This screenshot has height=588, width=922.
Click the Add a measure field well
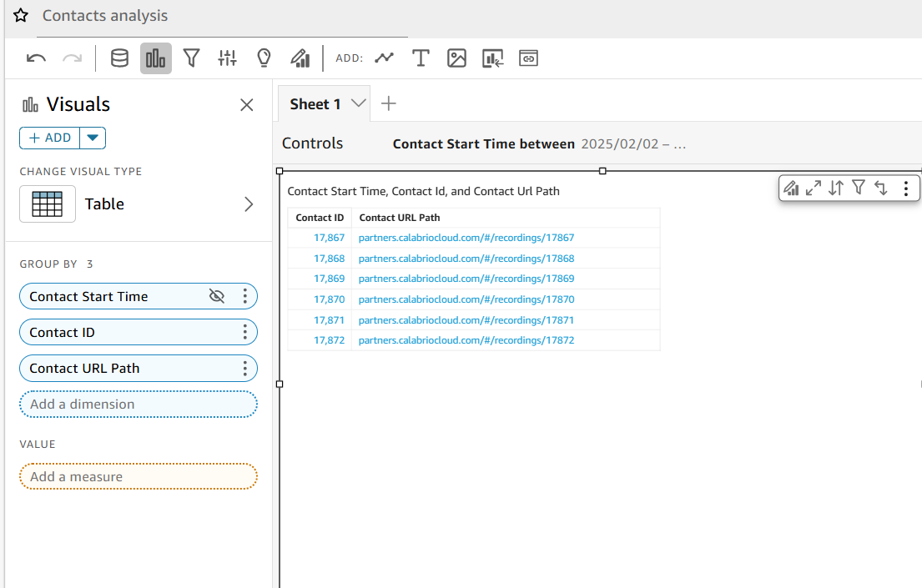(x=139, y=477)
